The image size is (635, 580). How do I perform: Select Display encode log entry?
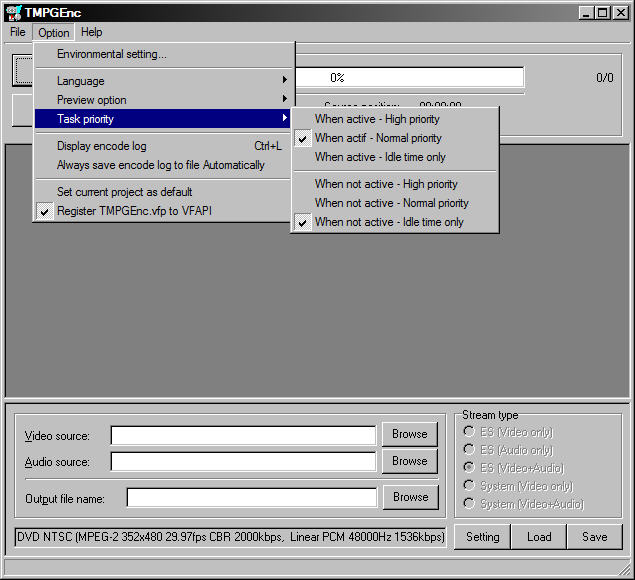tap(163, 146)
